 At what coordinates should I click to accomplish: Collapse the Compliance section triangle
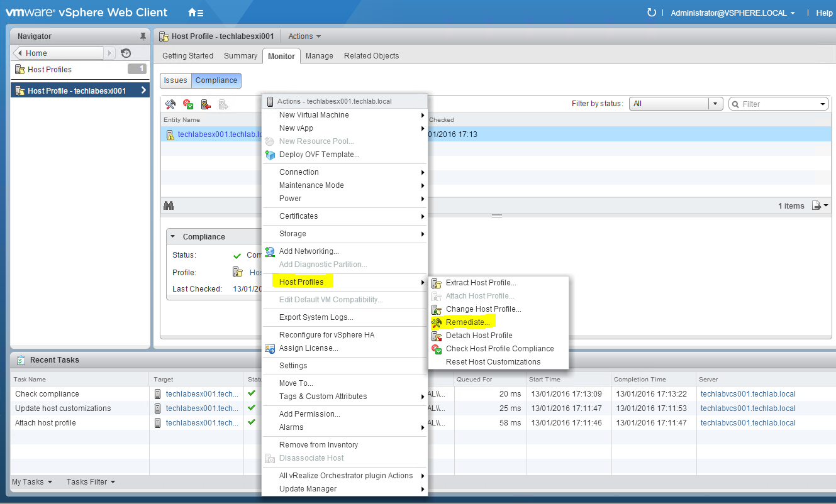(173, 237)
